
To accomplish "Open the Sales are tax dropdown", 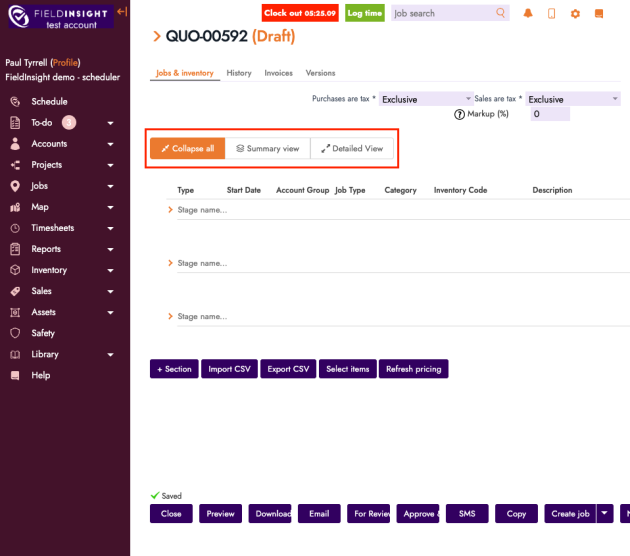I will click(x=573, y=99).
